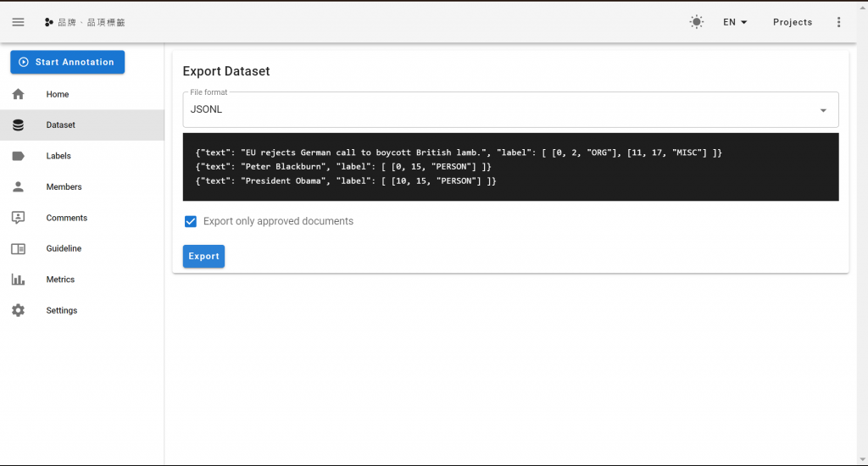Open the three-dot more options menu

[839, 22]
